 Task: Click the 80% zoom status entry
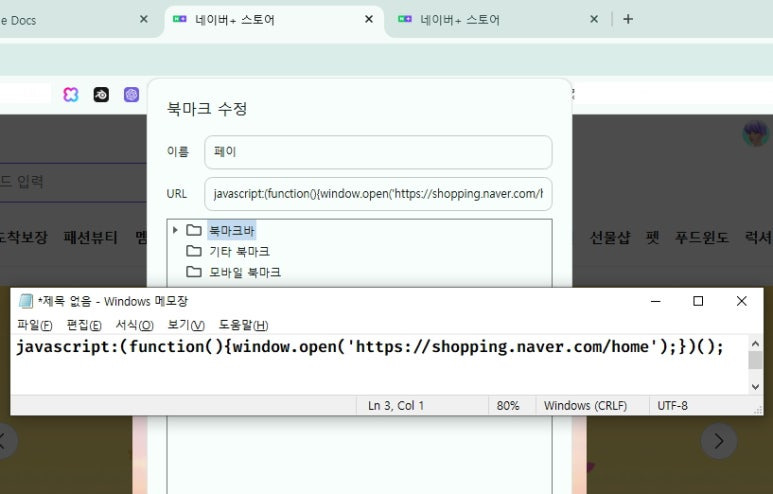tap(508, 405)
